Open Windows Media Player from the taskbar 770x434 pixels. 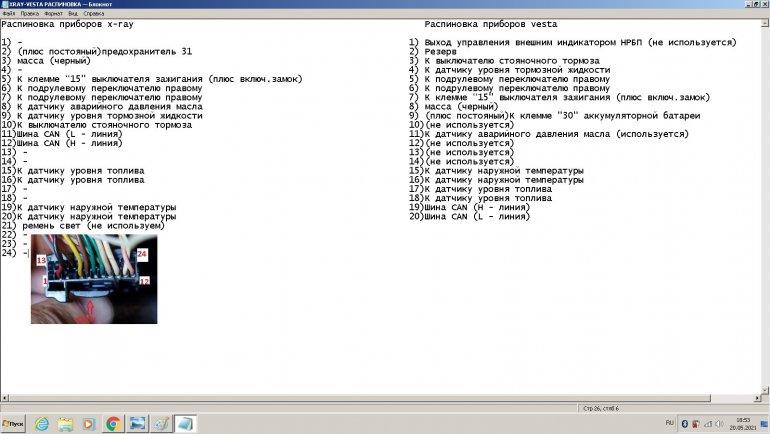pyautogui.click(x=89, y=424)
